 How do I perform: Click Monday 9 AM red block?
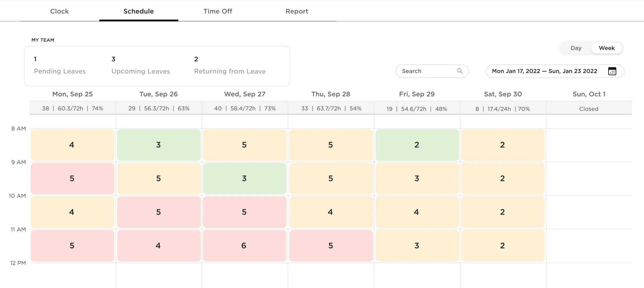(x=72, y=178)
